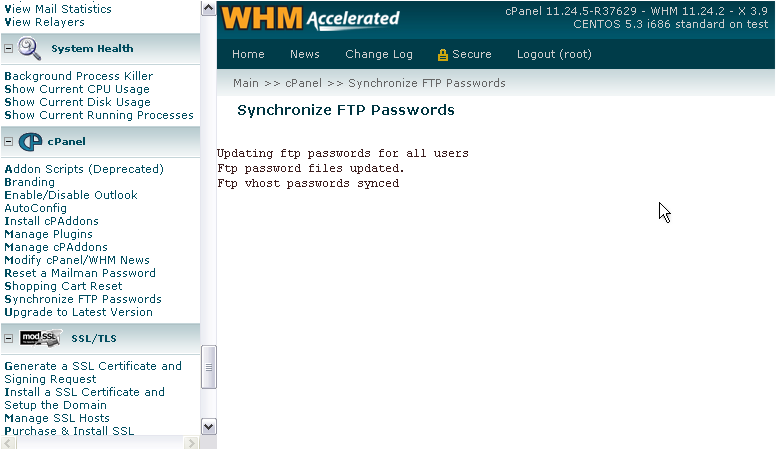This screenshot has width=776, height=450.
Task: Click sidebar horizontal scroll right arrow
Action: (x=191, y=443)
